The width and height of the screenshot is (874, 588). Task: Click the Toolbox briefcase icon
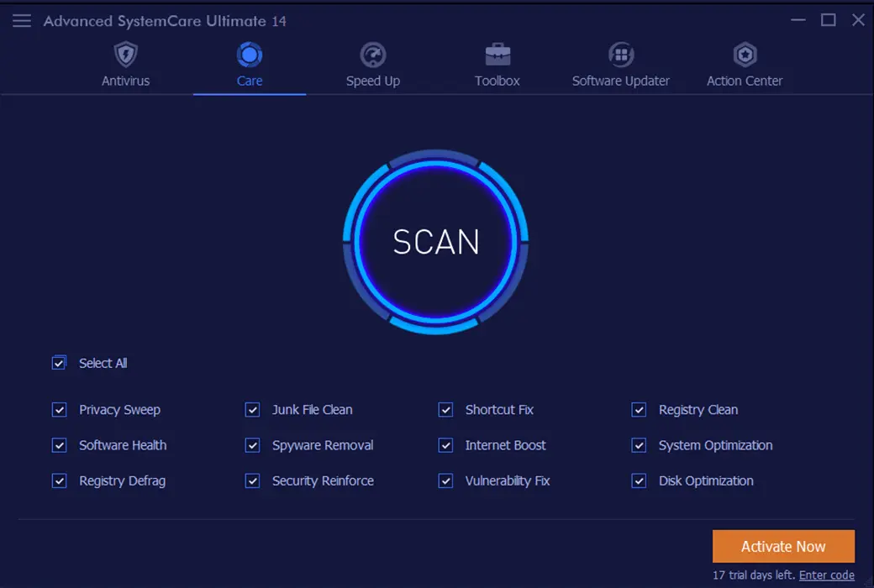click(x=498, y=55)
